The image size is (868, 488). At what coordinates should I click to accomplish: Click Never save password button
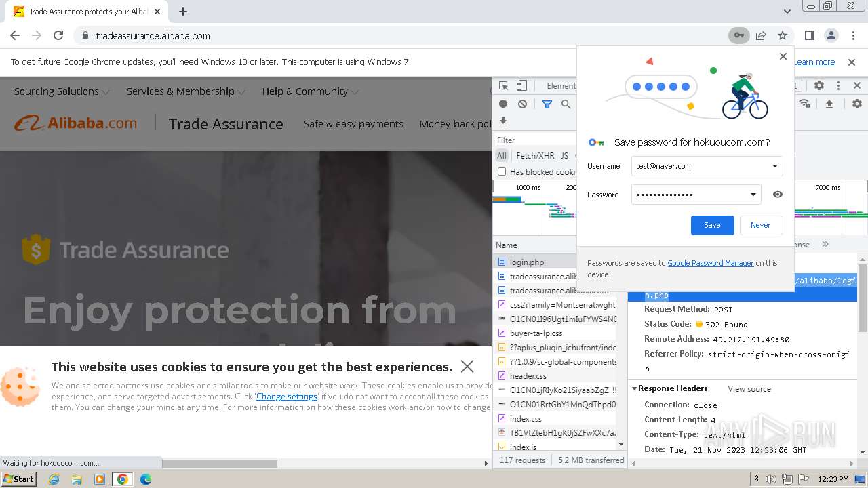tap(760, 225)
